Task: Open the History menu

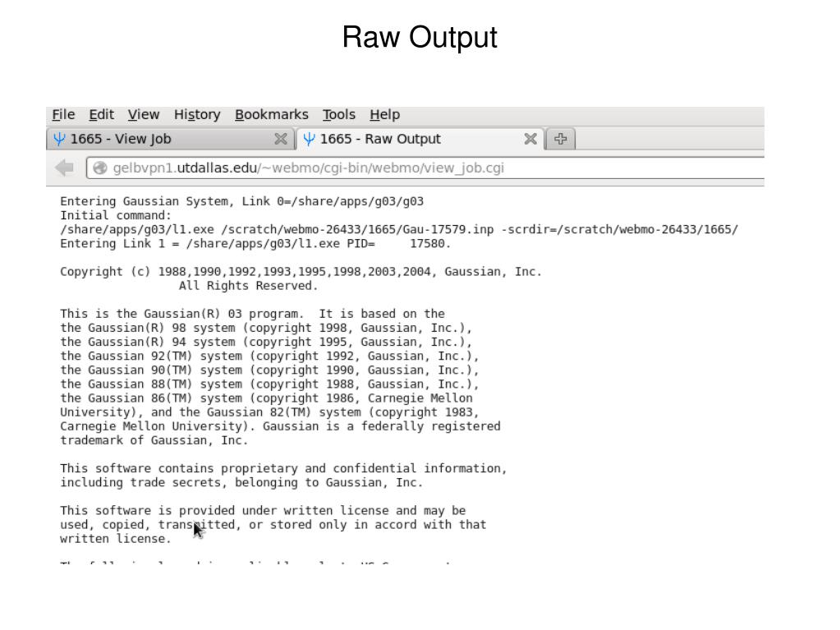Action: click(x=197, y=115)
